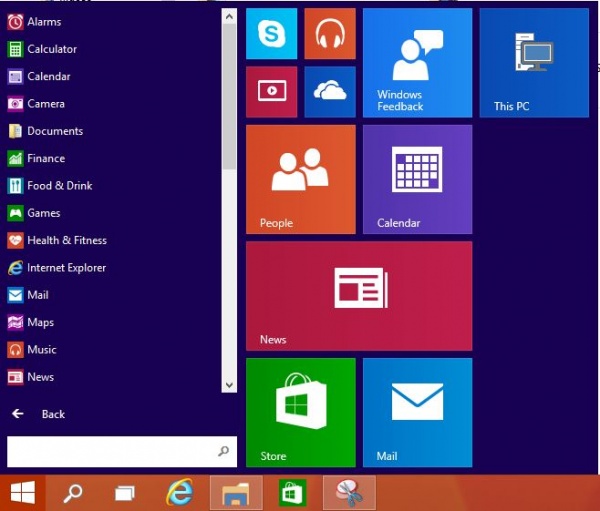Click the magnifier icon in search box
The image size is (600, 511).
coord(223,451)
